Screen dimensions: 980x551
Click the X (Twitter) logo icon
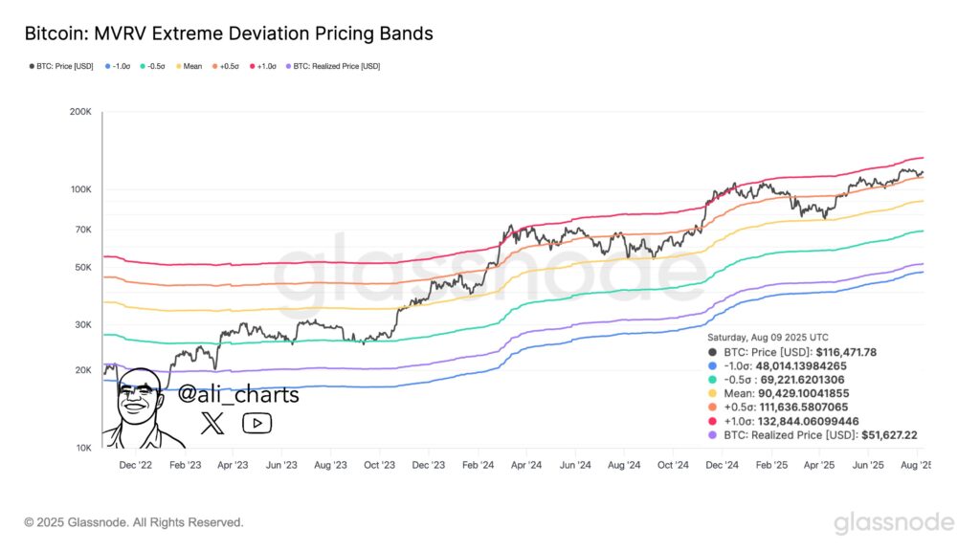pyautogui.click(x=212, y=422)
